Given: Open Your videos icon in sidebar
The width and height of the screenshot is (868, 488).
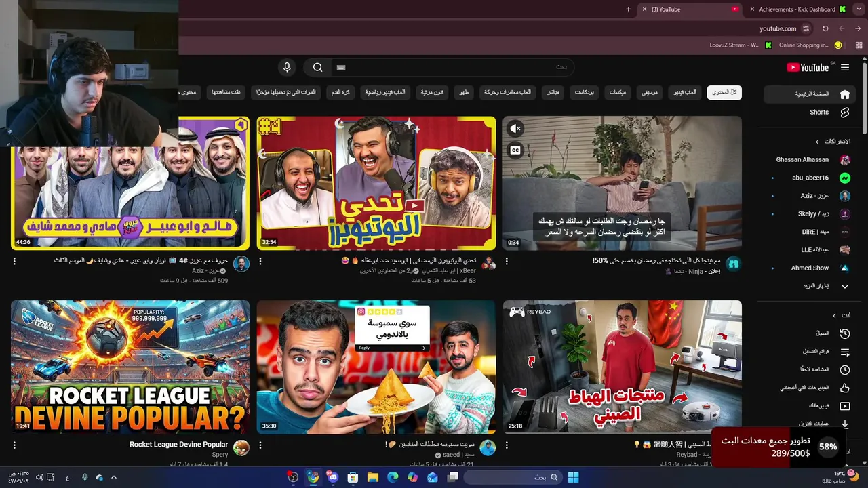Looking at the screenshot, I should tap(844, 406).
